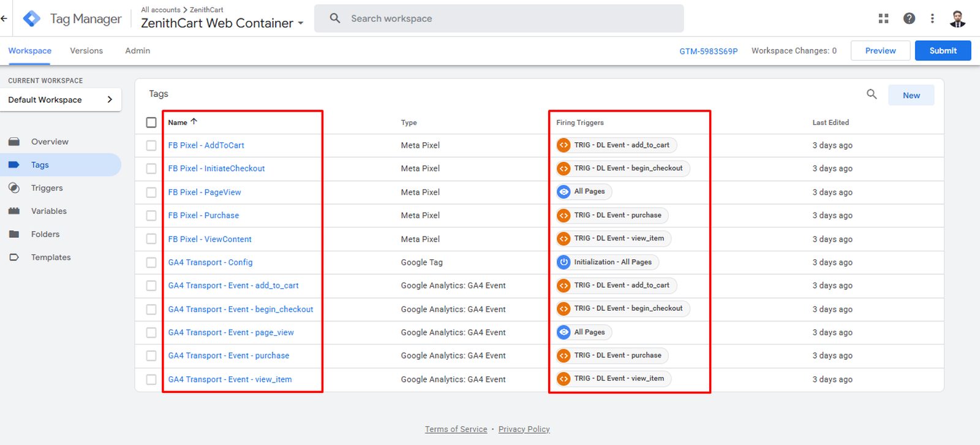Image resolution: width=980 pixels, height=445 pixels.
Task: Click the Variables sidebar icon
Action: (x=14, y=211)
